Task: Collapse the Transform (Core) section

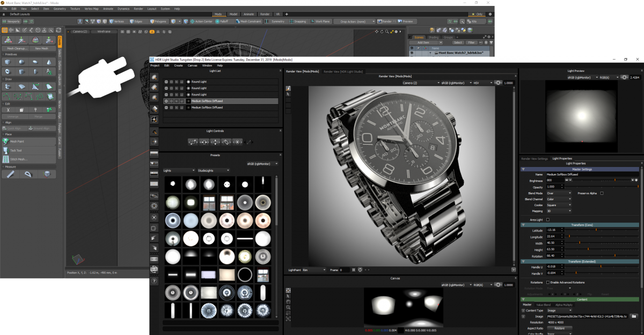Action: click(x=523, y=224)
